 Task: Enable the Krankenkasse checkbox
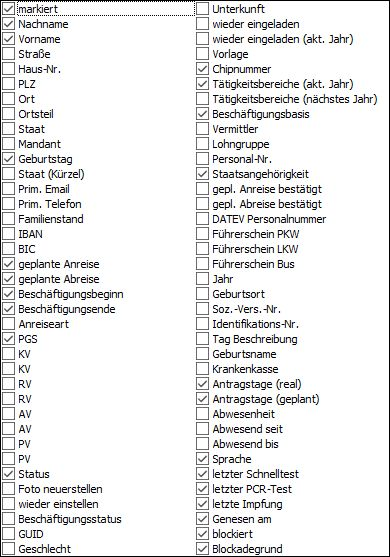(202, 369)
